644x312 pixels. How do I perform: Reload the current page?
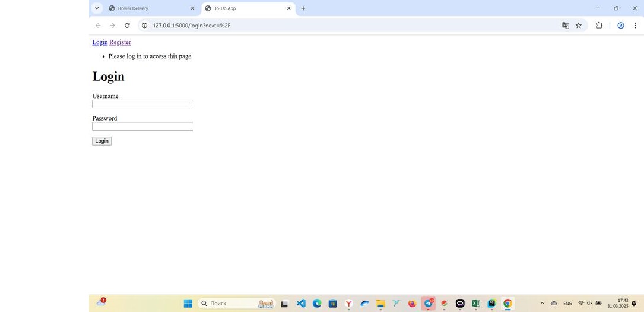[128, 26]
